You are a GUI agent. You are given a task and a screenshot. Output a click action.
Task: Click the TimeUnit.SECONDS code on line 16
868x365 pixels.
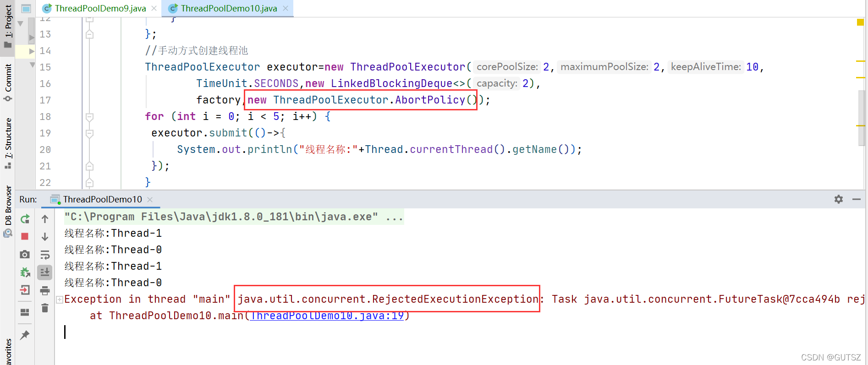[247, 83]
